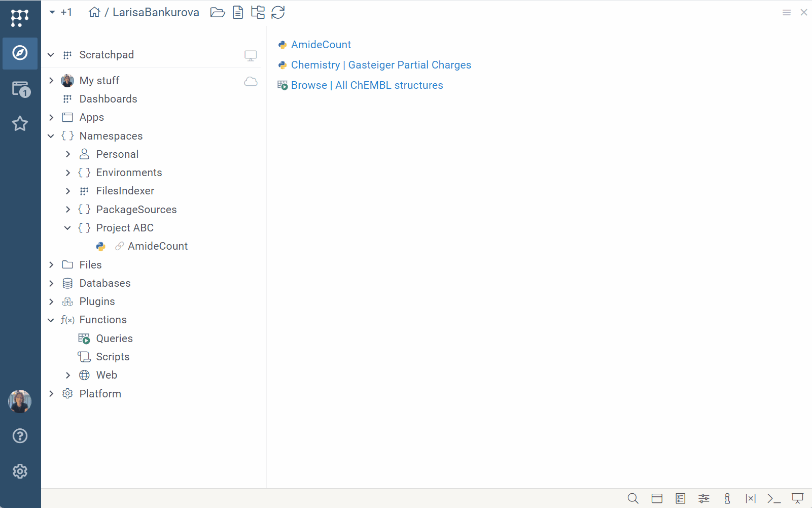Viewport: 812px width, 508px height.
Task: Select the Scripts item under Functions
Action: (113, 357)
